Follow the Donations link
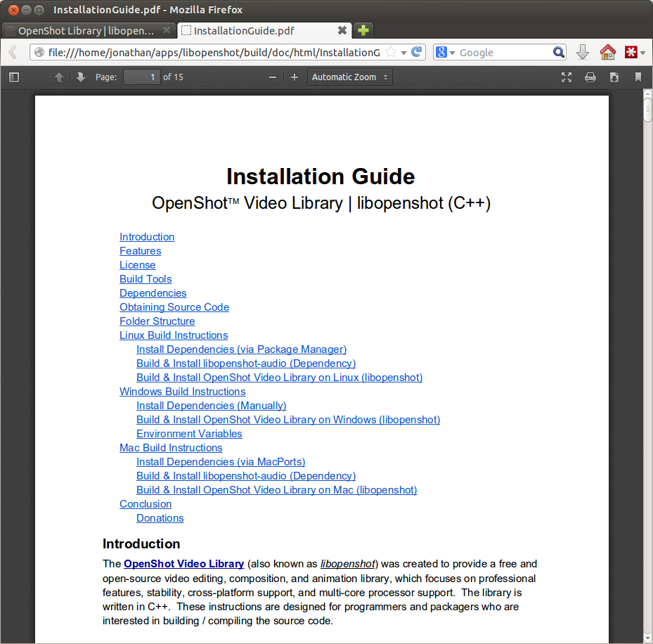This screenshot has height=644, width=653. (x=160, y=518)
